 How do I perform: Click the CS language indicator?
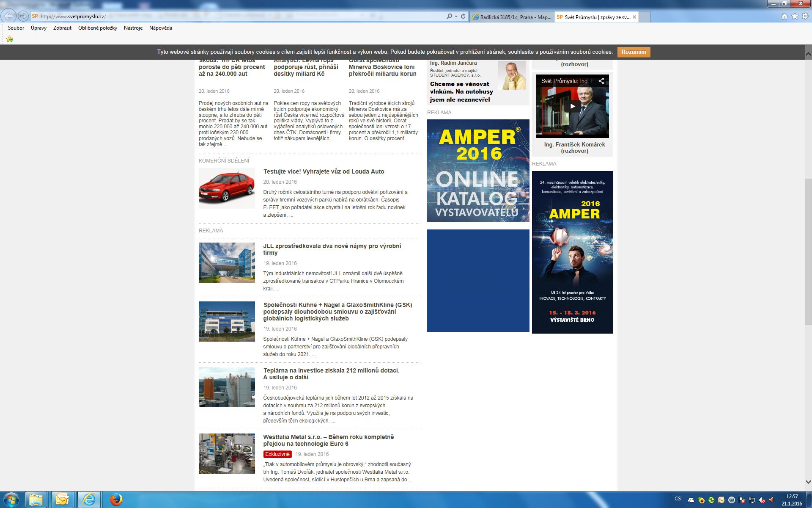pyautogui.click(x=678, y=499)
